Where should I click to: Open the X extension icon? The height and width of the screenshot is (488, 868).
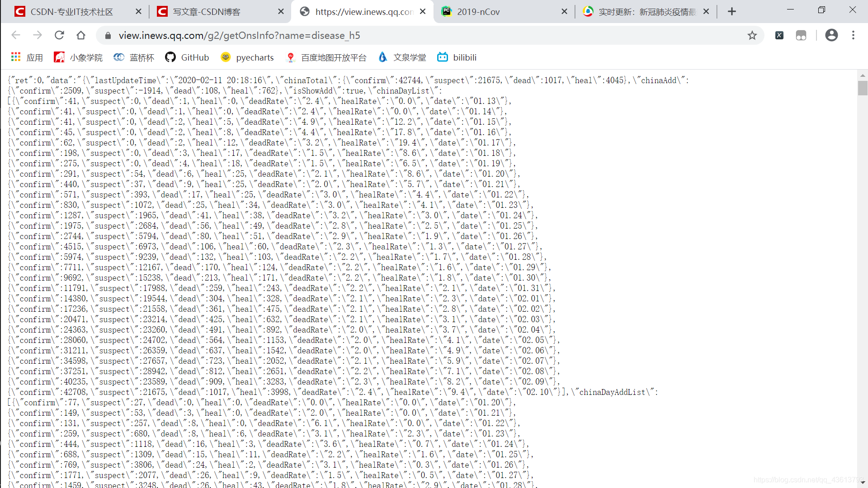779,35
